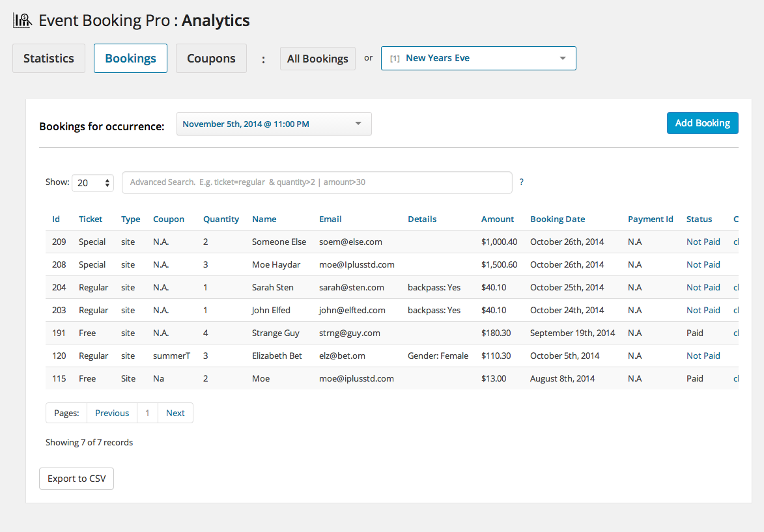764x532 pixels.
Task: Click the Add Booking button
Action: pyautogui.click(x=702, y=123)
